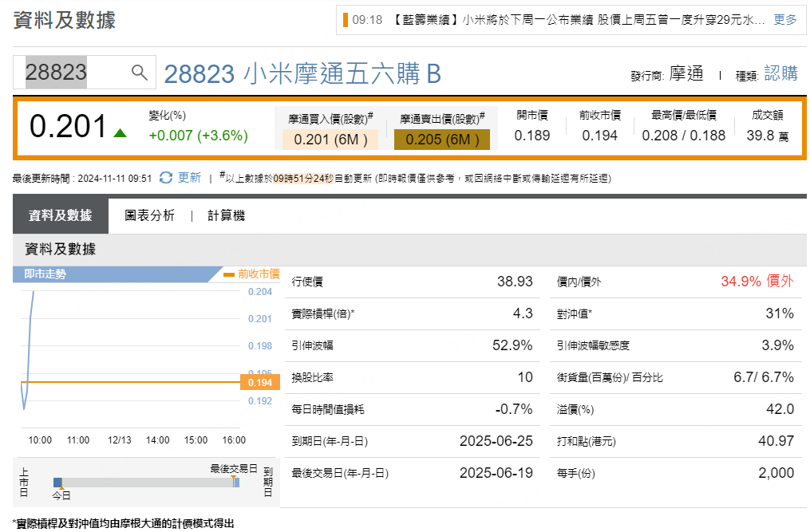Click the 到期日 value 2025-06-25
Image resolution: width=810 pixels, height=532 pixels.
coord(496,441)
